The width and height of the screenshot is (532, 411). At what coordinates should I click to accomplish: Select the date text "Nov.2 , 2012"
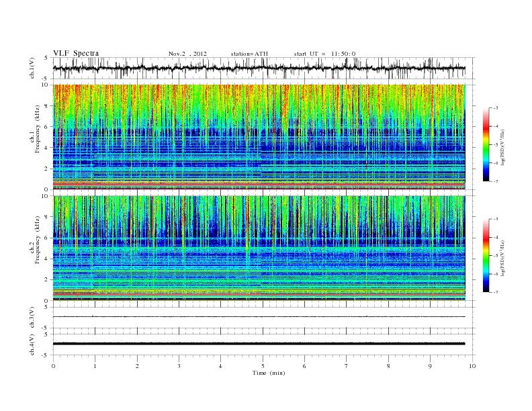click(187, 54)
